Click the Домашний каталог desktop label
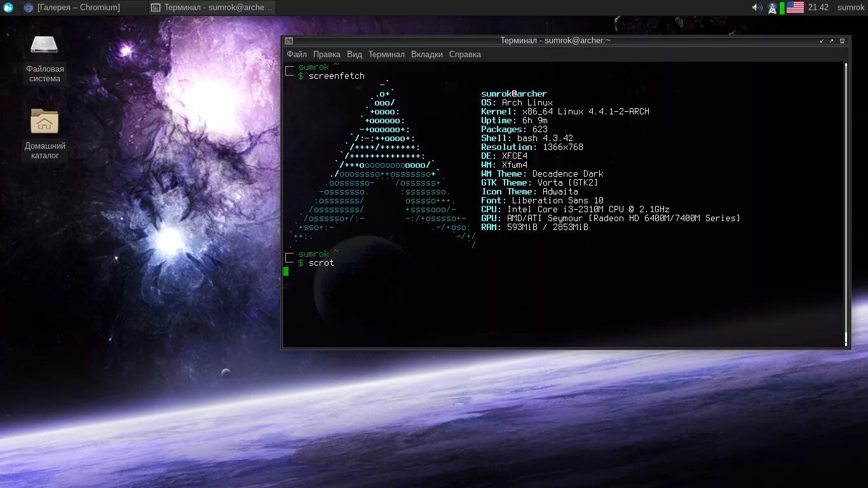 click(x=44, y=151)
